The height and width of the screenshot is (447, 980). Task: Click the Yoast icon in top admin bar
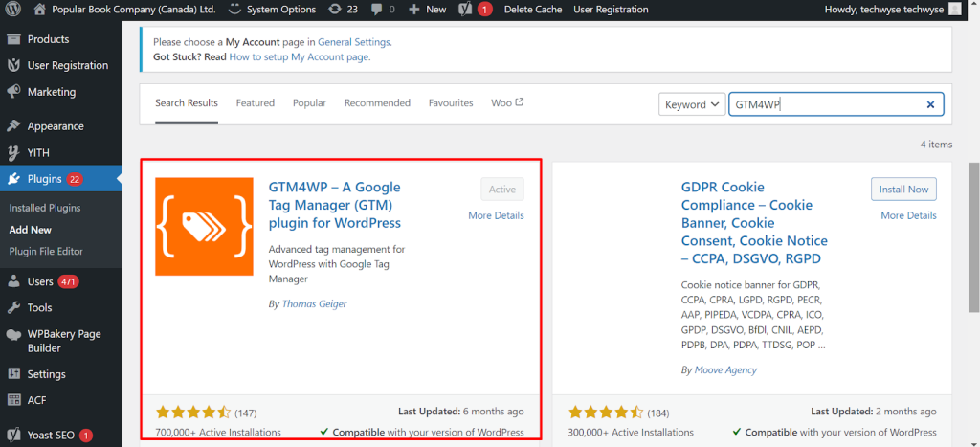pyautogui.click(x=464, y=10)
